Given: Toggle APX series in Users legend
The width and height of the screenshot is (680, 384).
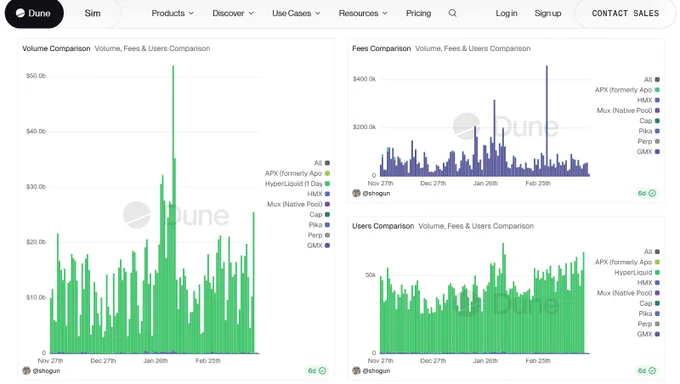Looking at the screenshot, I should tap(628, 262).
